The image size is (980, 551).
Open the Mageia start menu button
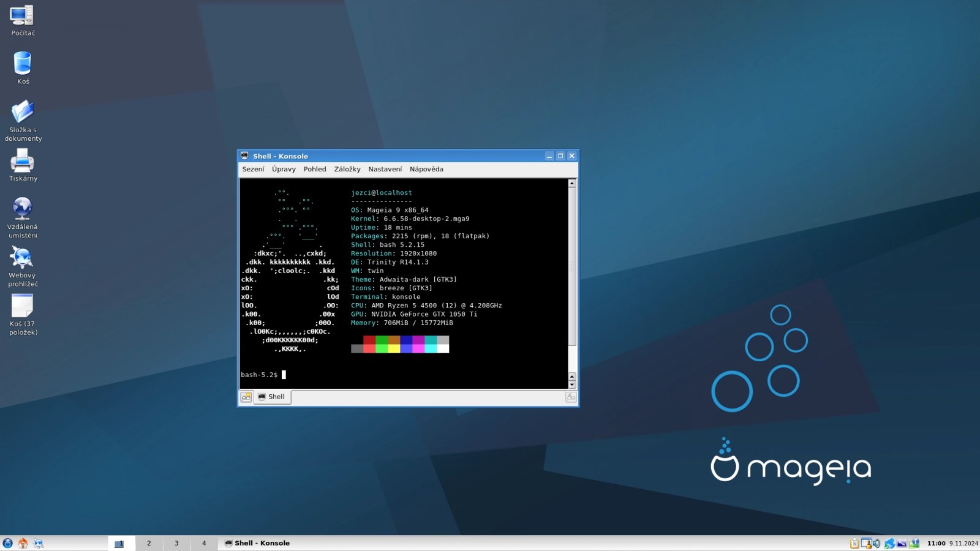click(7, 543)
